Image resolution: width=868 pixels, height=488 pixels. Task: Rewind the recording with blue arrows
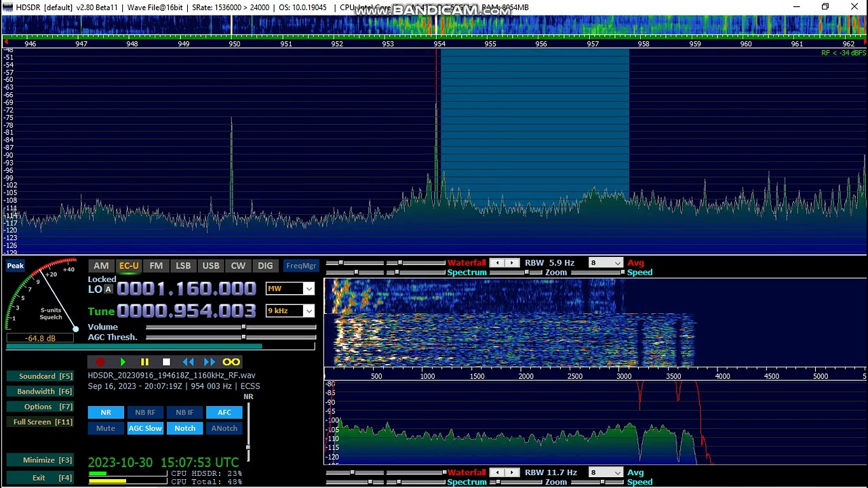[x=188, y=362]
